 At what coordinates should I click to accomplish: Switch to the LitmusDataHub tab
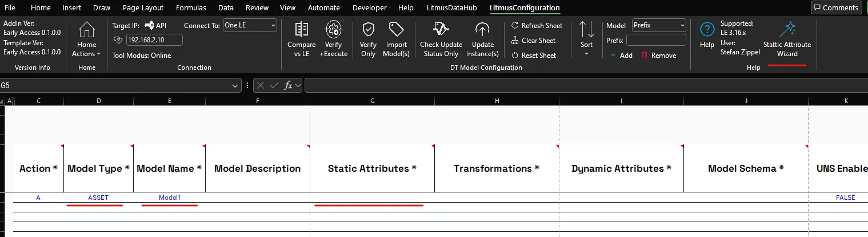pos(451,7)
